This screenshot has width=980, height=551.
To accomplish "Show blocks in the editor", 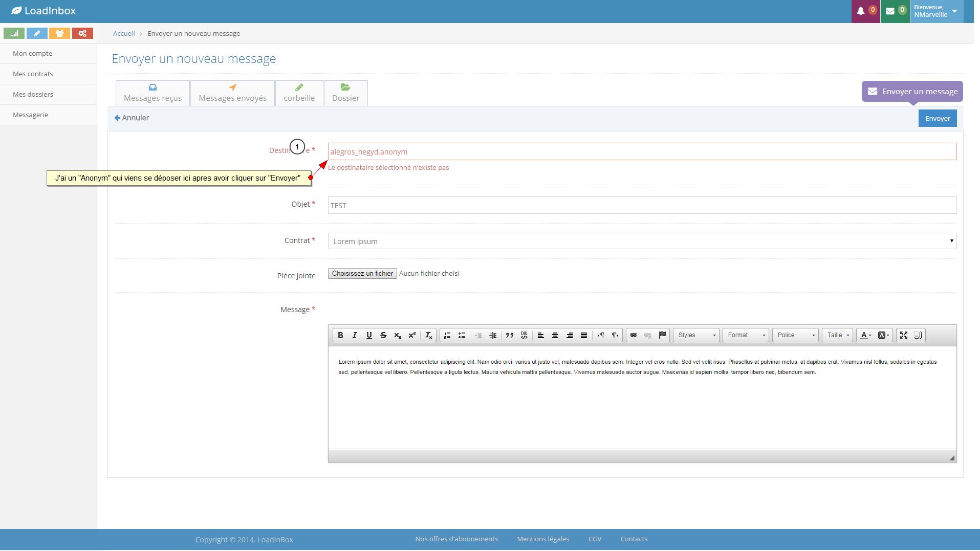I will pyautogui.click(x=918, y=335).
